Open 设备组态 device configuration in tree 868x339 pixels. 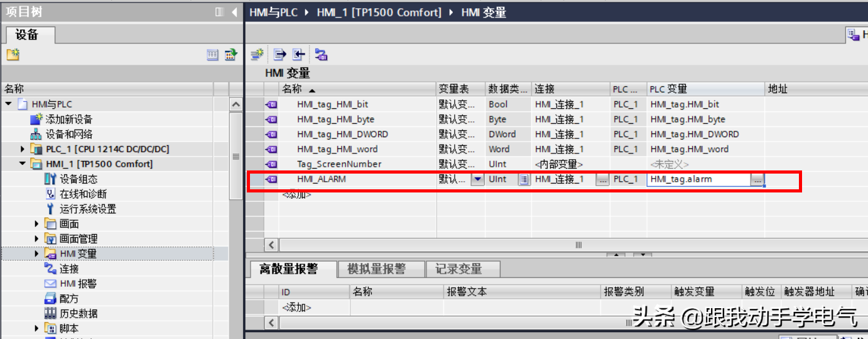click(x=79, y=179)
